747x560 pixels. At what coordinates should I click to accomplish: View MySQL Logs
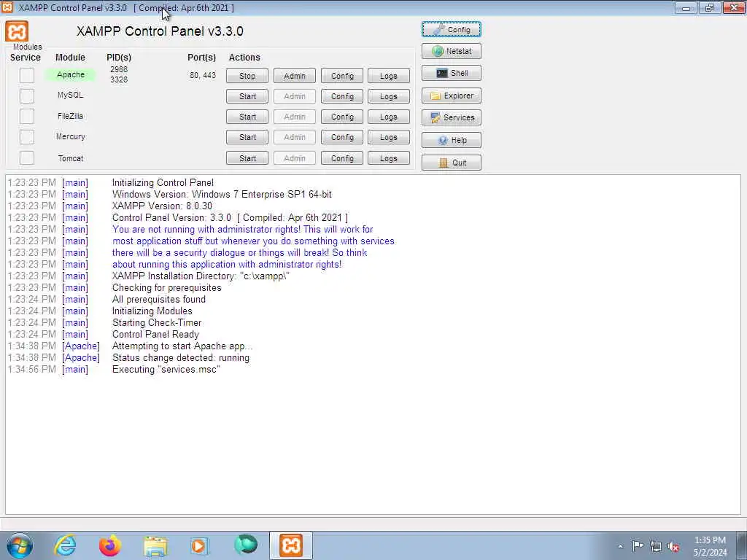[x=389, y=96]
